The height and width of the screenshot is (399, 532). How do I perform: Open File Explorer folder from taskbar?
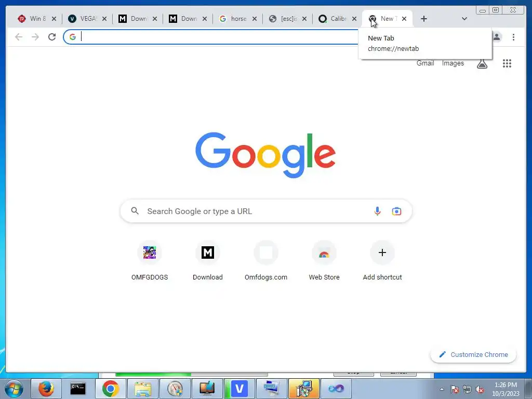[142, 389]
